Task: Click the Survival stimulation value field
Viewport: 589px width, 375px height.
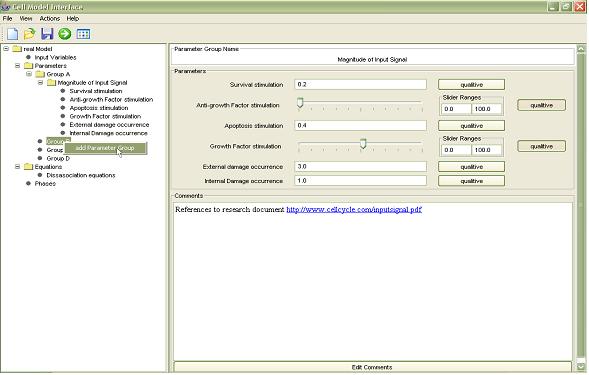Action: pos(361,85)
